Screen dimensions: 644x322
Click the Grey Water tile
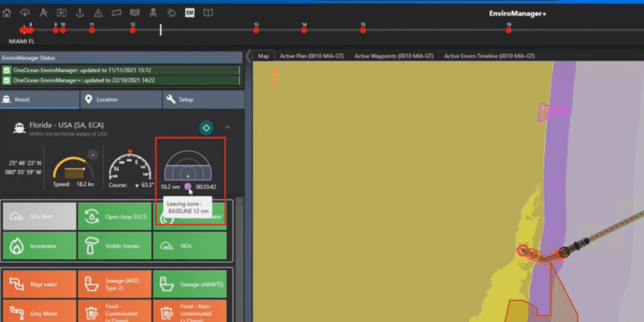point(39,311)
